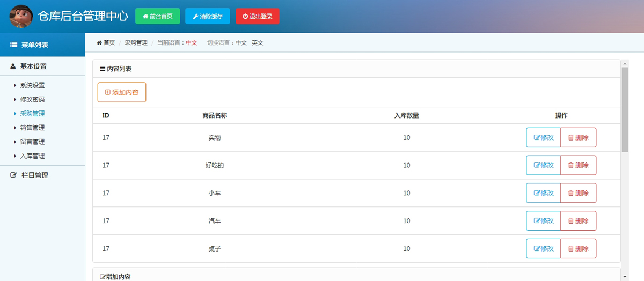Click the product name 实物
The height and width of the screenshot is (281, 644).
(215, 138)
